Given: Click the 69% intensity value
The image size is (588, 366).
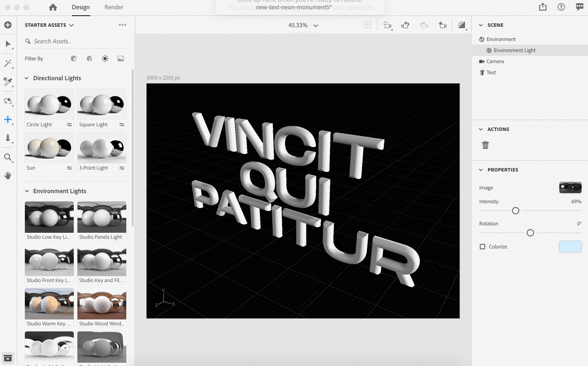Looking at the screenshot, I should click(576, 201).
